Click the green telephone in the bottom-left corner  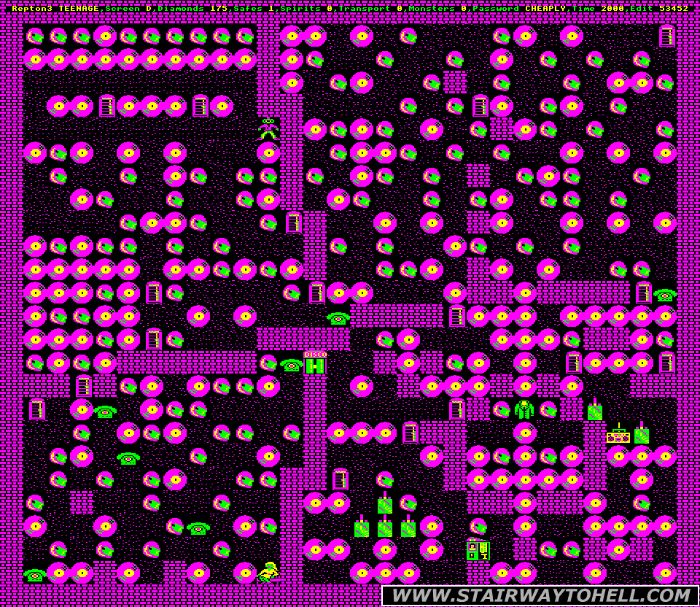click(x=34, y=575)
